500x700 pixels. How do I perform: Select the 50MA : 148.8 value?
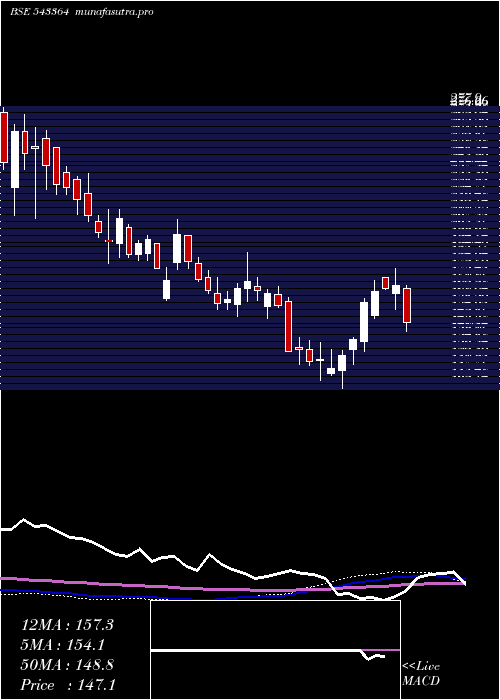[x=67, y=665]
